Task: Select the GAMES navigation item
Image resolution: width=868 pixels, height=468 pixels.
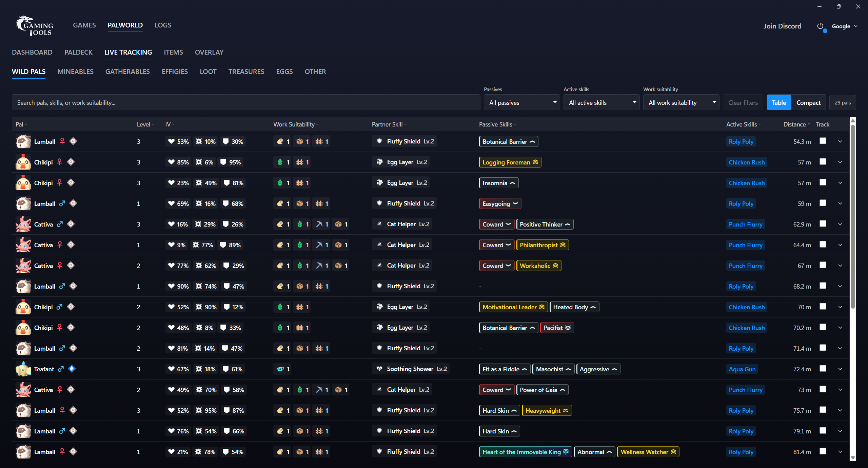Action: [84, 25]
